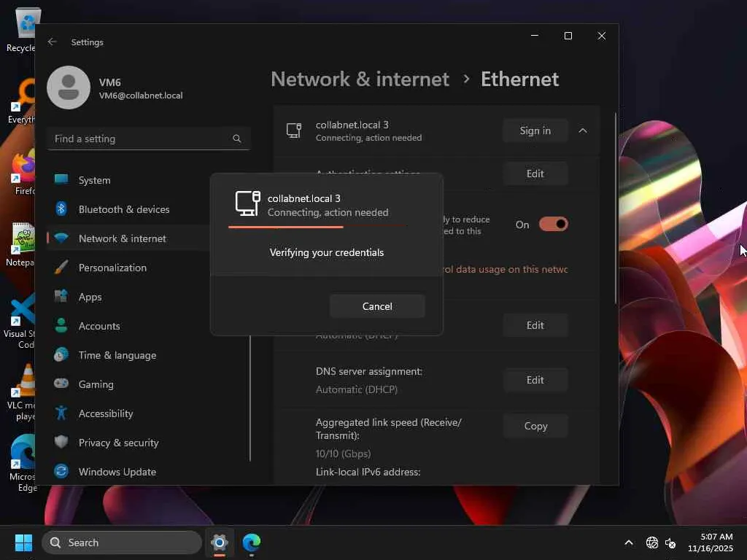Image resolution: width=747 pixels, height=560 pixels.
Task: Open the Gaming settings category
Action: [x=147, y=384]
